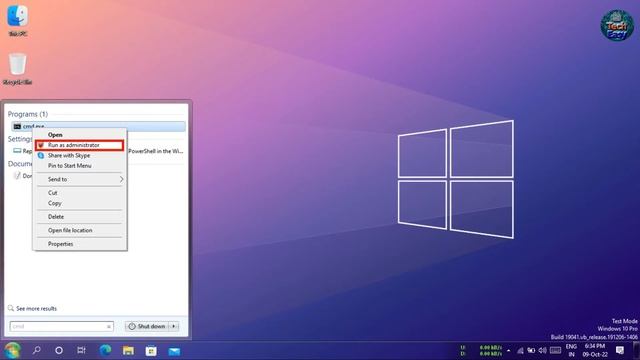640x360 pixels.
Task: Click the cmd.exe search result
Action: pos(98,126)
